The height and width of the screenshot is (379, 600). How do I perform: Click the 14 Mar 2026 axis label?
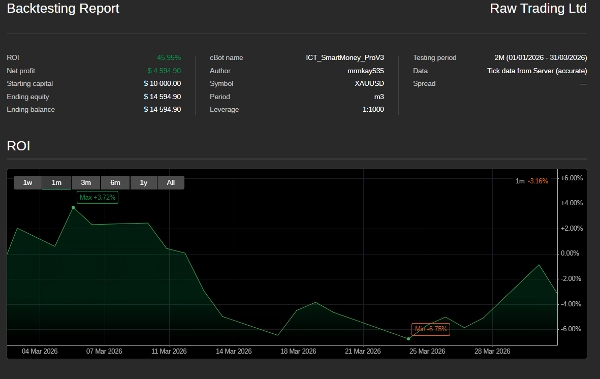(x=233, y=351)
